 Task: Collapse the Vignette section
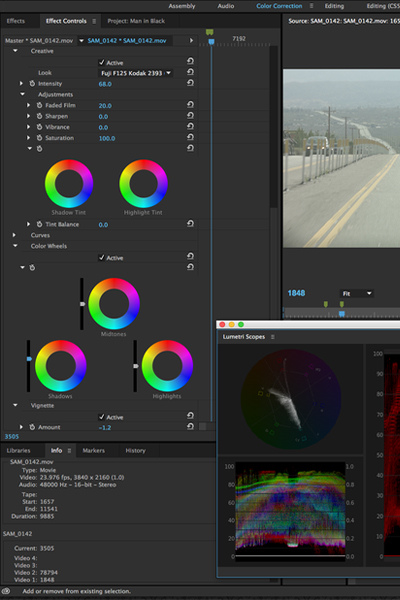pos(15,405)
